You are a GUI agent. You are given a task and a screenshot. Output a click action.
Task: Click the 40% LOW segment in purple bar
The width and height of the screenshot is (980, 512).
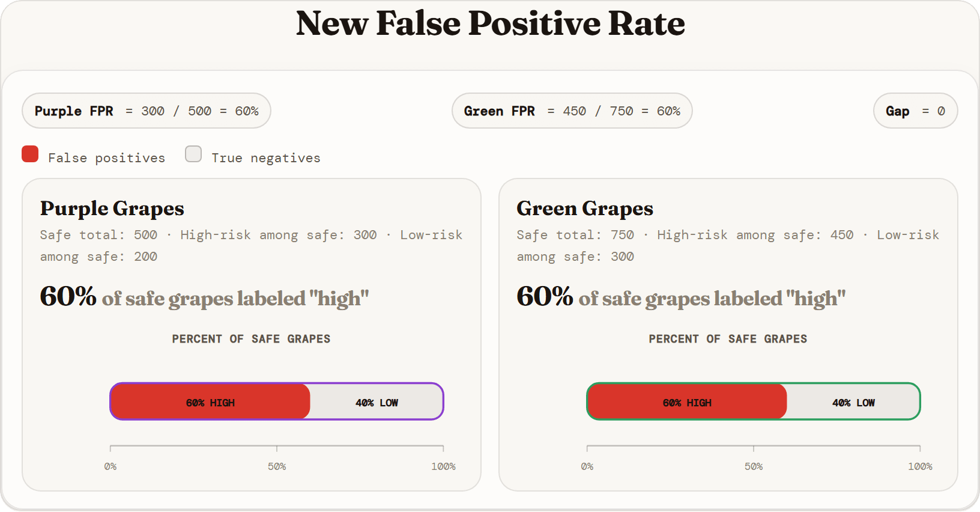click(377, 401)
